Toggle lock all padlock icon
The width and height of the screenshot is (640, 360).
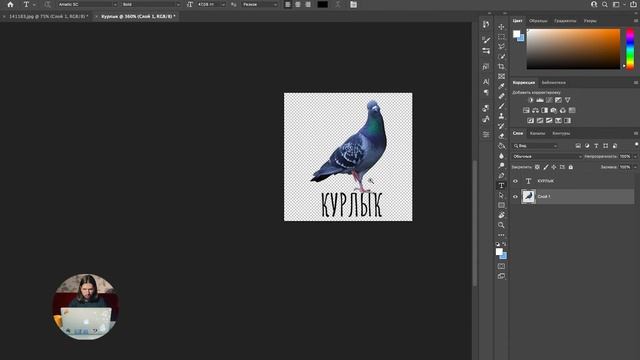coord(571,167)
